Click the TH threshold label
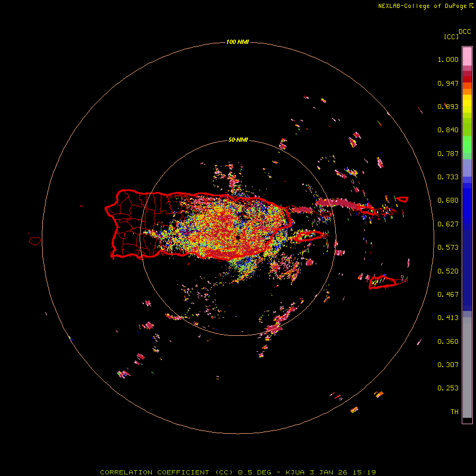476x476 pixels. (454, 412)
